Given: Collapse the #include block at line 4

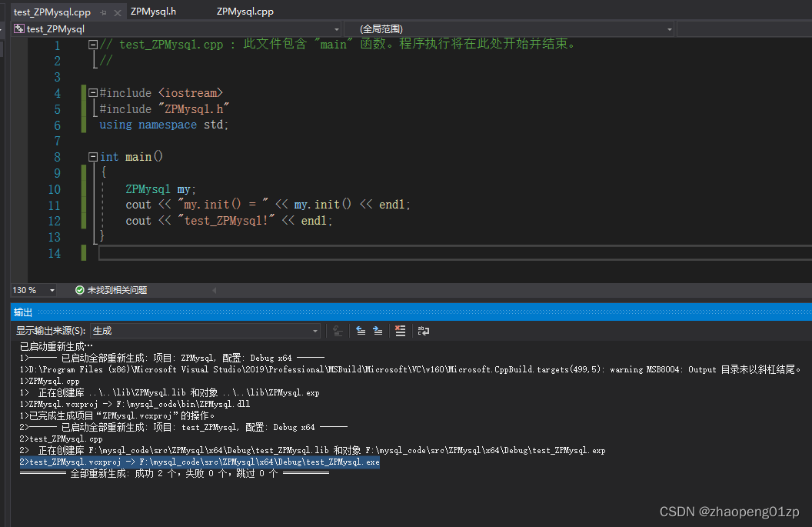Looking at the screenshot, I should tap(93, 93).
